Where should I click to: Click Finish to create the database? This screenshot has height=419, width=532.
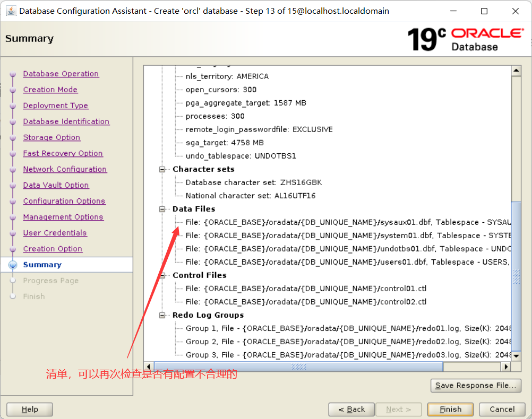pyautogui.click(x=451, y=409)
